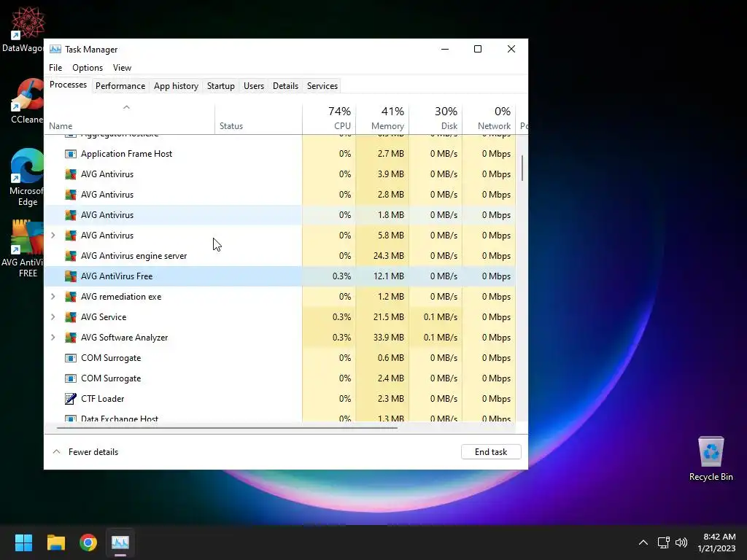Select the CTF Loader process row
This screenshot has width=747, height=560.
point(280,399)
